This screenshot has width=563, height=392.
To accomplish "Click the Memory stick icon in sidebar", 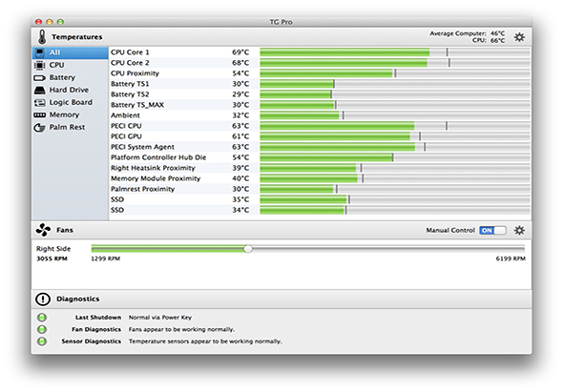I will (x=39, y=114).
